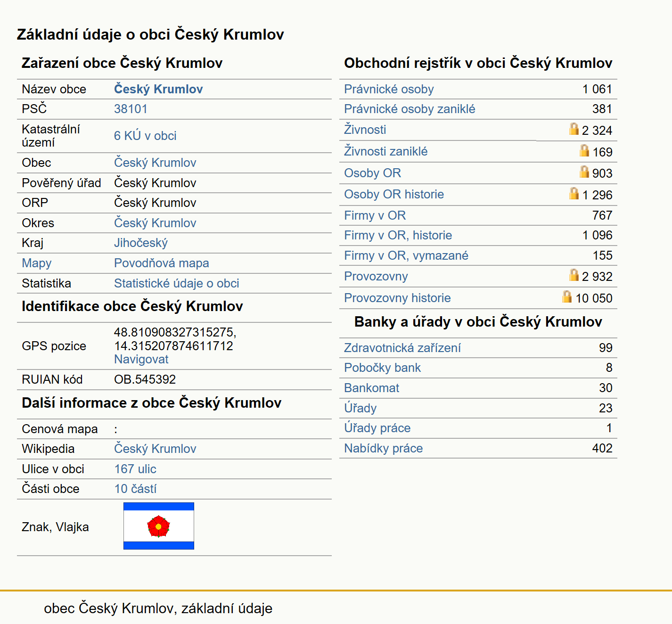Open Osoby OR historie link

coord(394,194)
